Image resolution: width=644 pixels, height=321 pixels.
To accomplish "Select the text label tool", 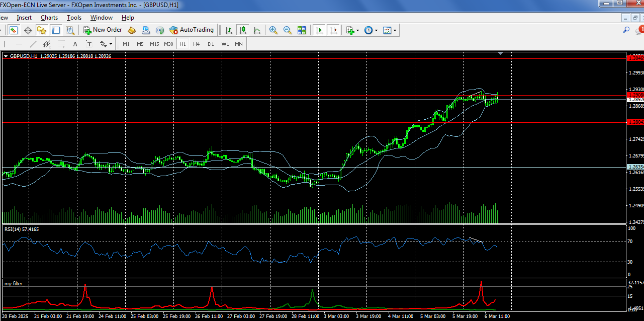I will (89, 44).
